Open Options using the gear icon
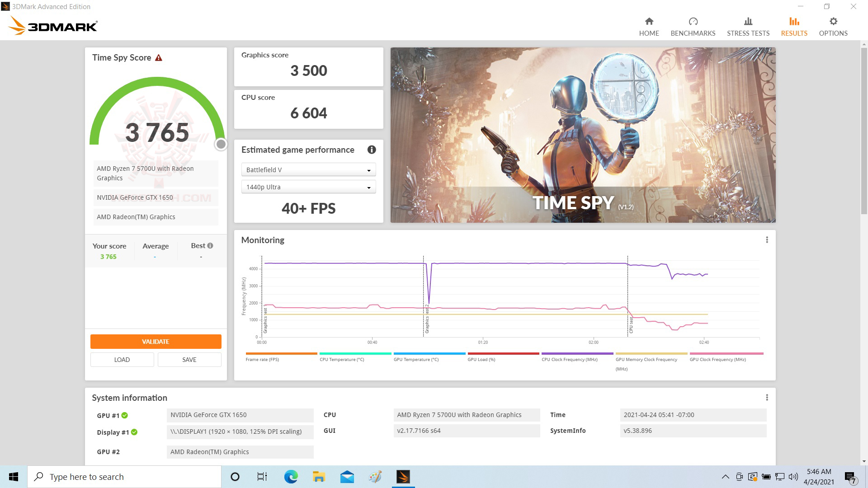 (x=833, y=22)
